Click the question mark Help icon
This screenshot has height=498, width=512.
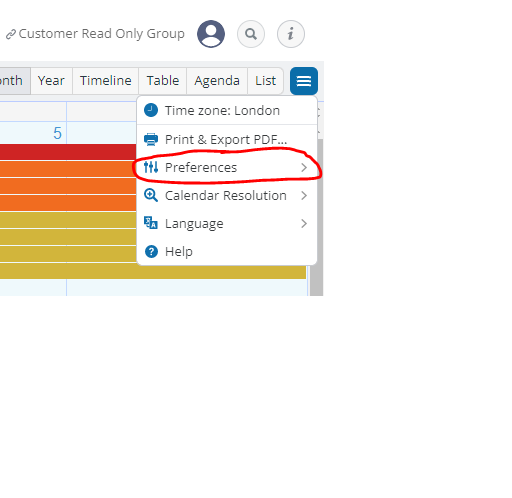[151, 251]
